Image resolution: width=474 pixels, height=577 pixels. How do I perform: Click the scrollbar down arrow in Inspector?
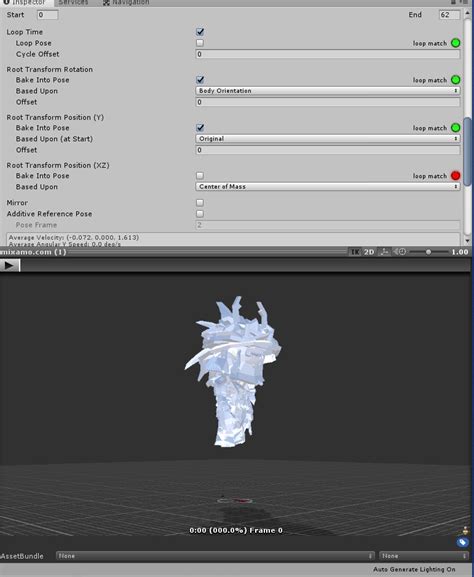click(467, 241)
